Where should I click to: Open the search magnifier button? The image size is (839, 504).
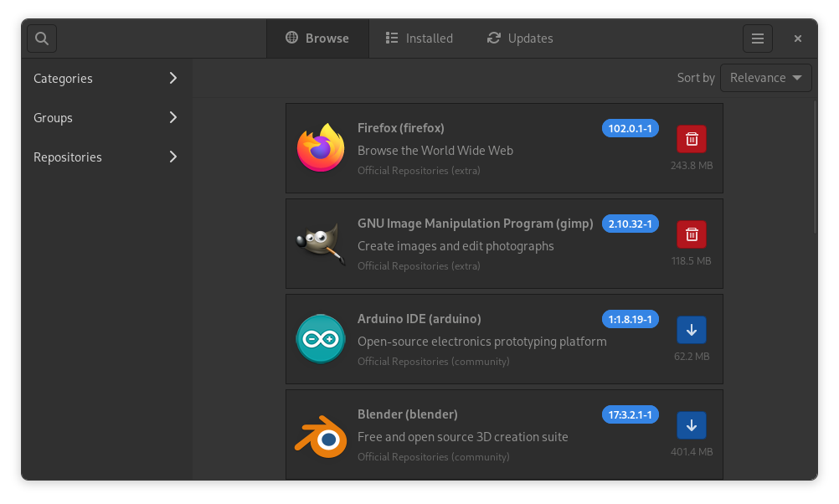[x=42, y=39]
